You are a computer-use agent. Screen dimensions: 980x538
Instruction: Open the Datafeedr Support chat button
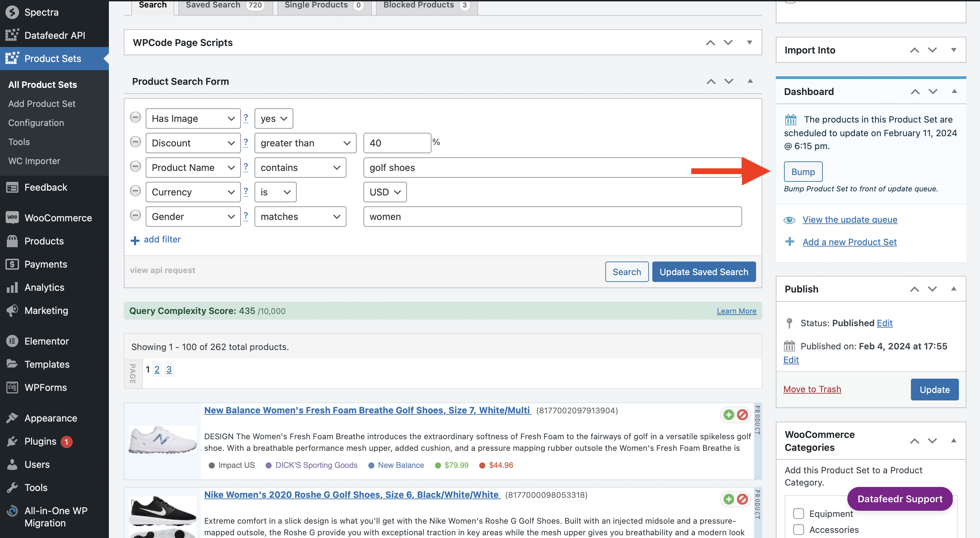[900, 499]
